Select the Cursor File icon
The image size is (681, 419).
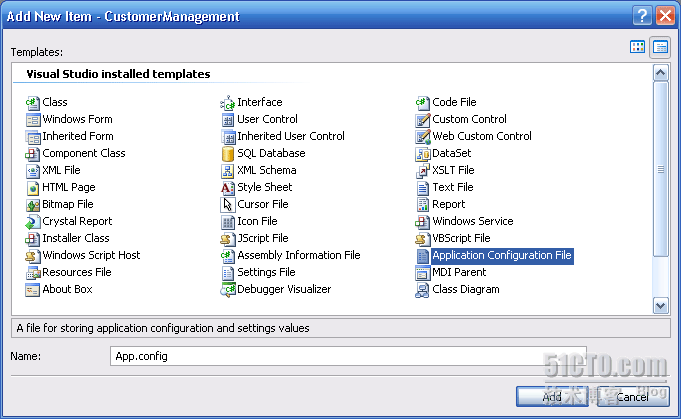[228, 205]
